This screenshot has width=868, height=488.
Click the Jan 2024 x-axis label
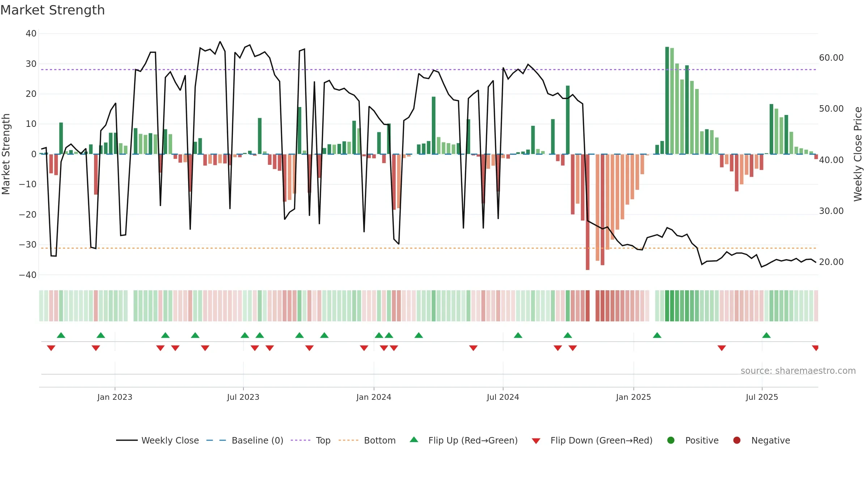click(374, 397)
